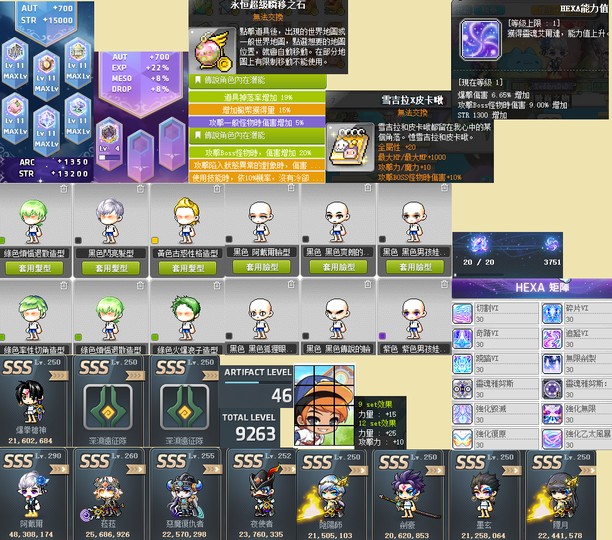Click the 12 set效果 text
Screen dimensions: 612x540
point(377,423)
